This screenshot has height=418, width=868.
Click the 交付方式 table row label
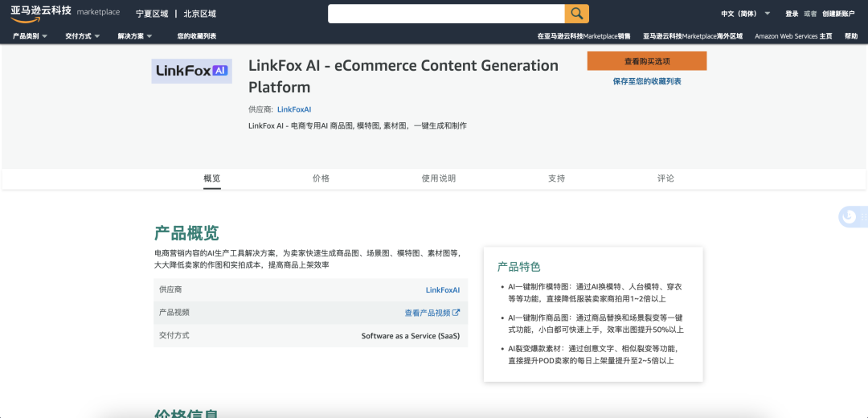coord(174,335)
